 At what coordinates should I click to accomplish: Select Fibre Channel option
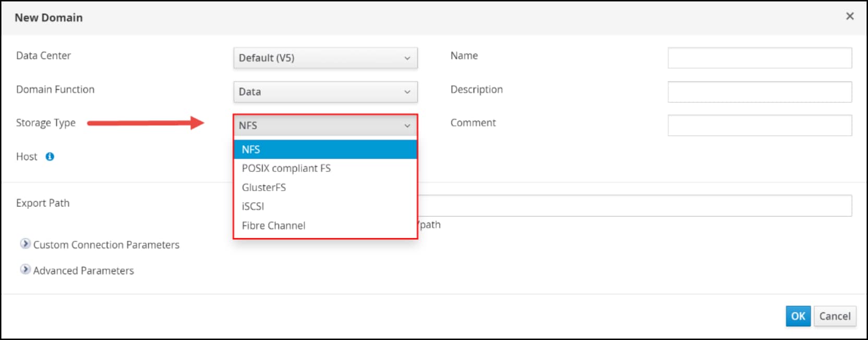(325, 226)
